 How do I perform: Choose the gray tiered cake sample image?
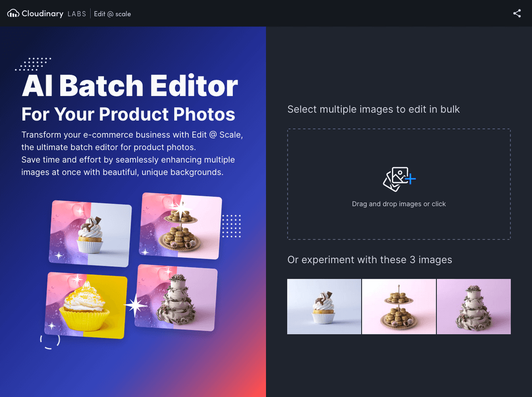tap(473, 307)
